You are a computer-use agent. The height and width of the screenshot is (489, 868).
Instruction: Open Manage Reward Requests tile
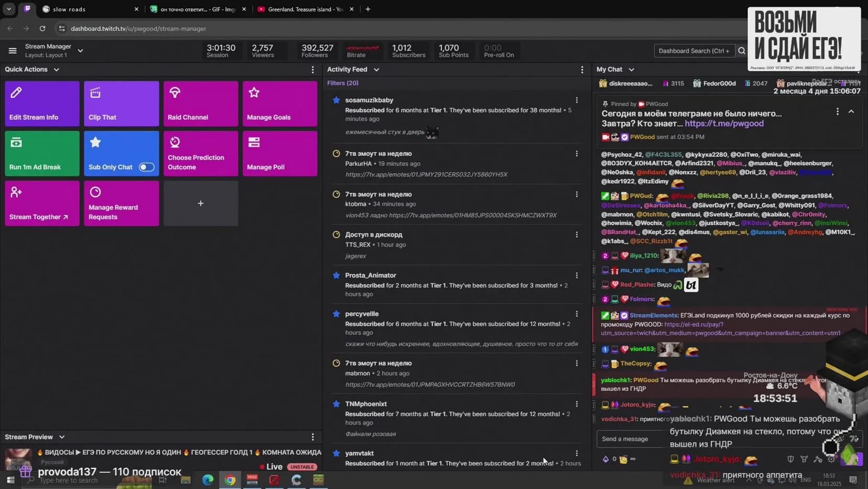coord(121,203)
